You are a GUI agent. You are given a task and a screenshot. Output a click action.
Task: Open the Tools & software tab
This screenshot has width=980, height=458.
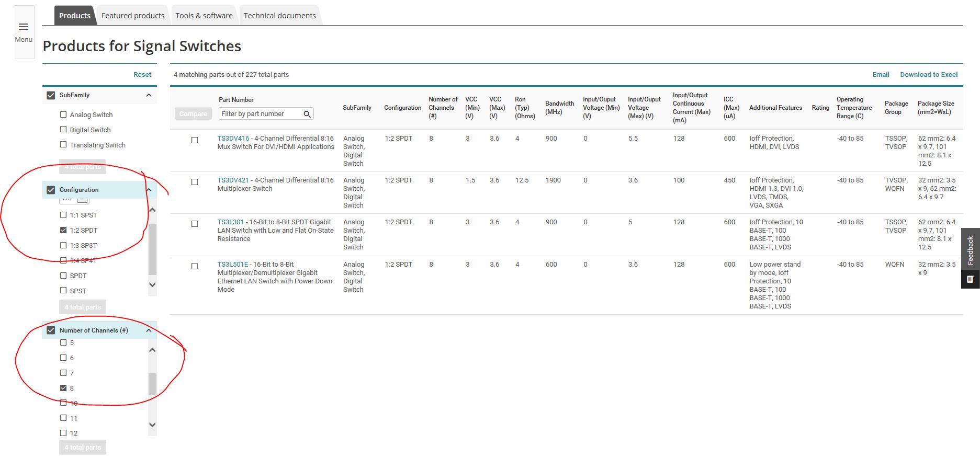point(204,16)
